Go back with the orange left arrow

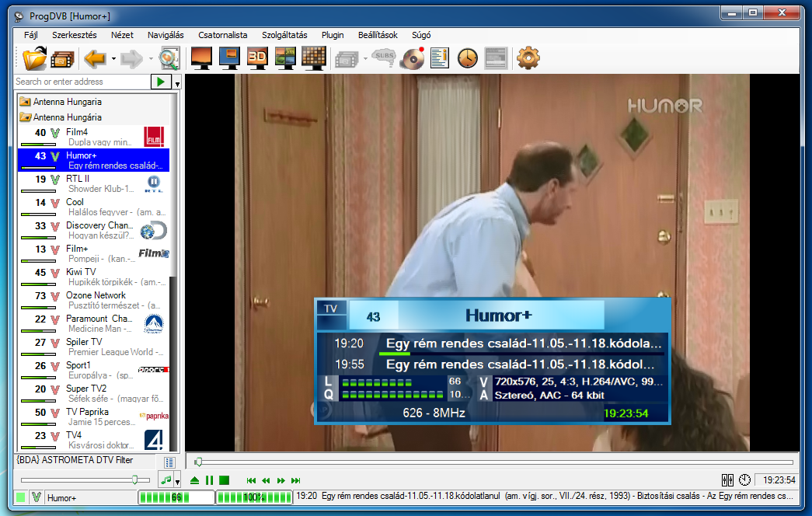tap(96, 59)
